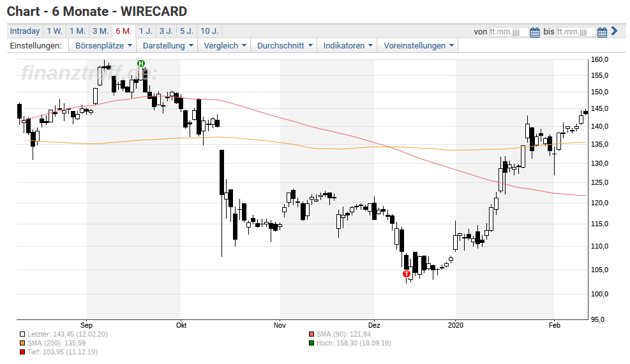The width and height of the screenshot is (630, 364).
Task: Click the 'Chart - 6 Monate - WIRECARD' heading
Action: pos(97,11)
